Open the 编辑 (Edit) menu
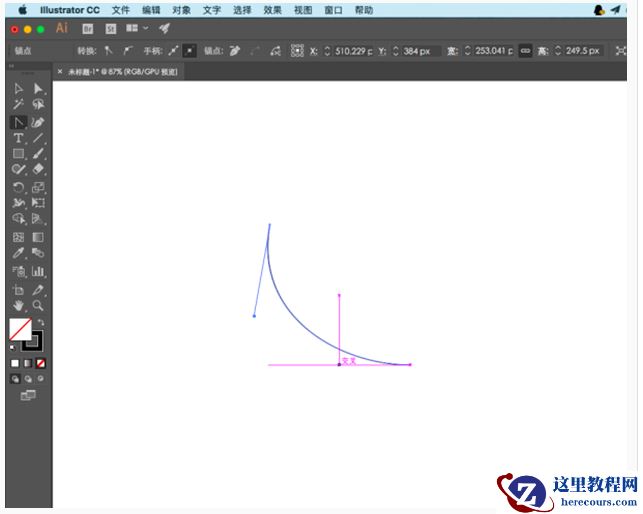Screen dimensions: 643x514 [151, 10]
